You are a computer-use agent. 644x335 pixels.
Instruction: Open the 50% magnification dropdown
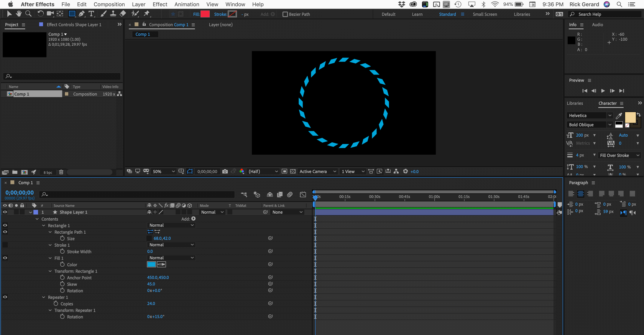point(164,172)
